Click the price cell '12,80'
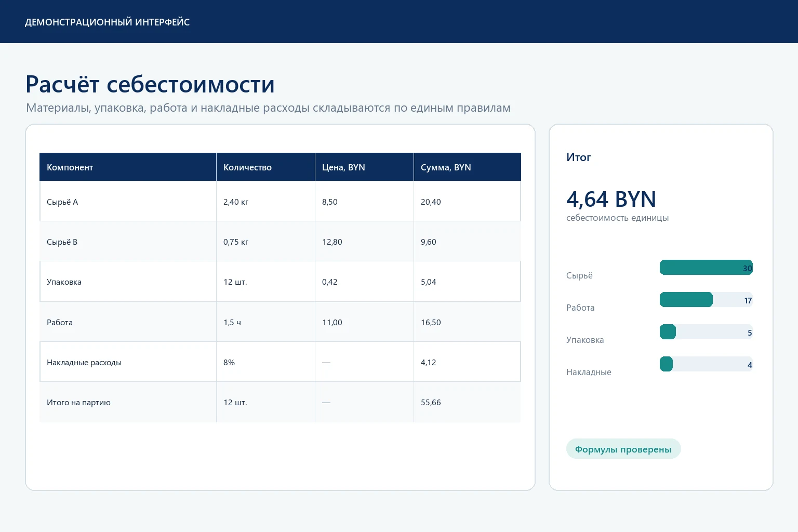798x532 pixels. pyautogui.click(x=364, y=242)
